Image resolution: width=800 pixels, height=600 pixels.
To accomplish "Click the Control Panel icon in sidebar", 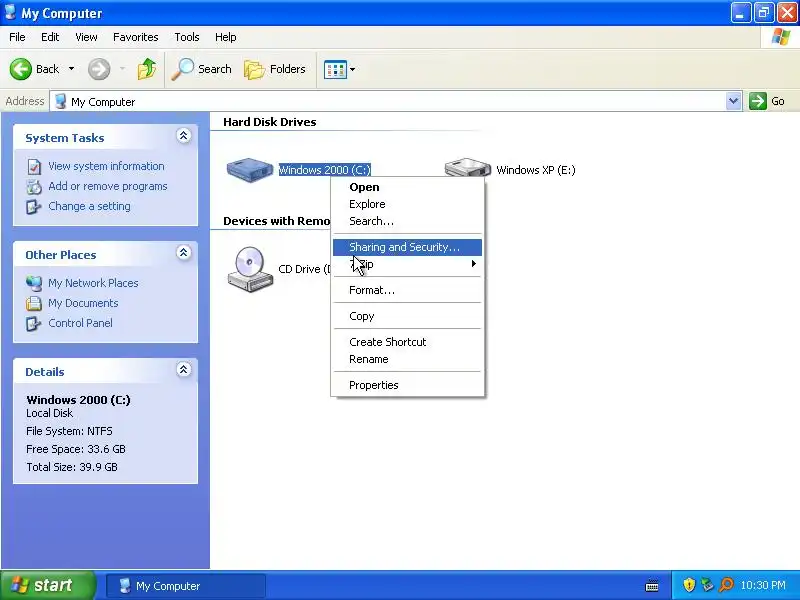I will 34,323.
